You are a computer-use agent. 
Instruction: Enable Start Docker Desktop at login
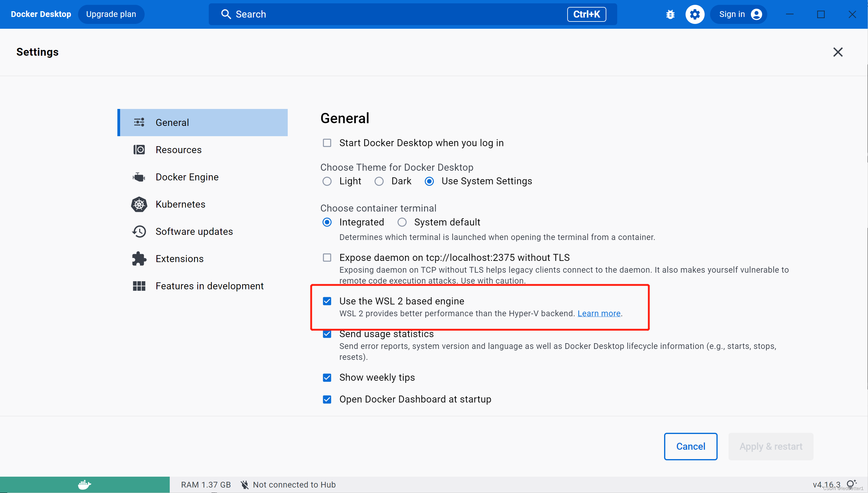(x=327, y=143)
